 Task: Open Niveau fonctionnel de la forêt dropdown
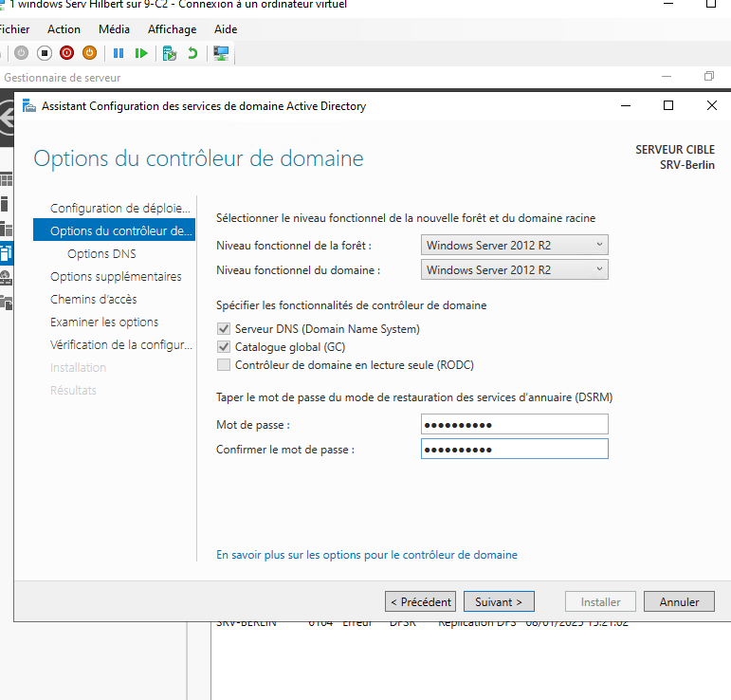click(x=514, y=246)
